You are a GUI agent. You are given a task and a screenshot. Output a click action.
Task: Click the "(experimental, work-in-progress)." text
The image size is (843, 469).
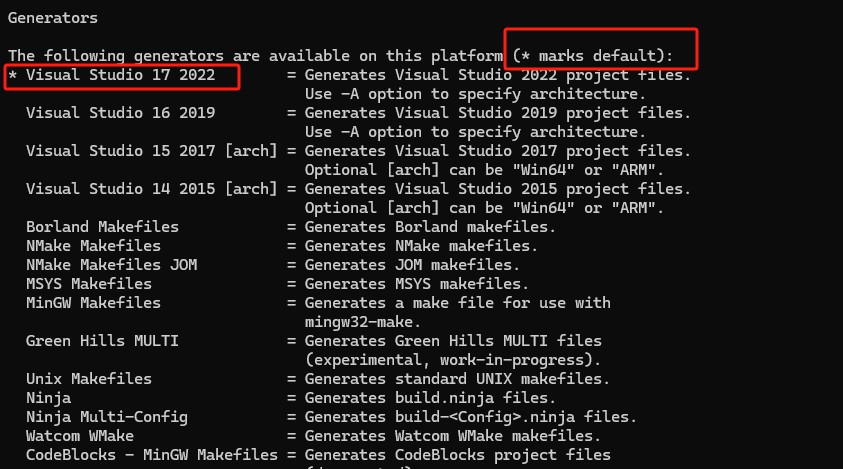(x=452, y=360)
